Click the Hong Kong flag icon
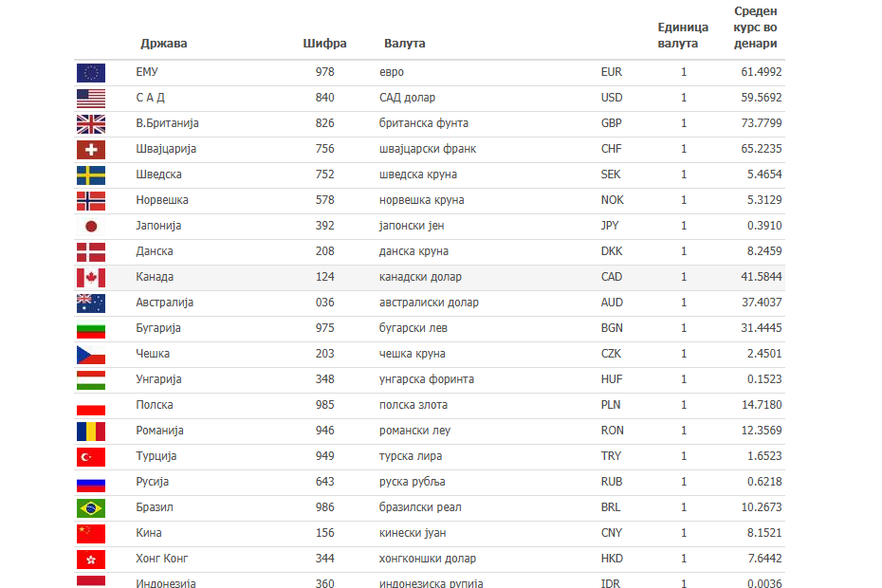The width and height of the screenshot is (882, 588). [x=91, y=559]
